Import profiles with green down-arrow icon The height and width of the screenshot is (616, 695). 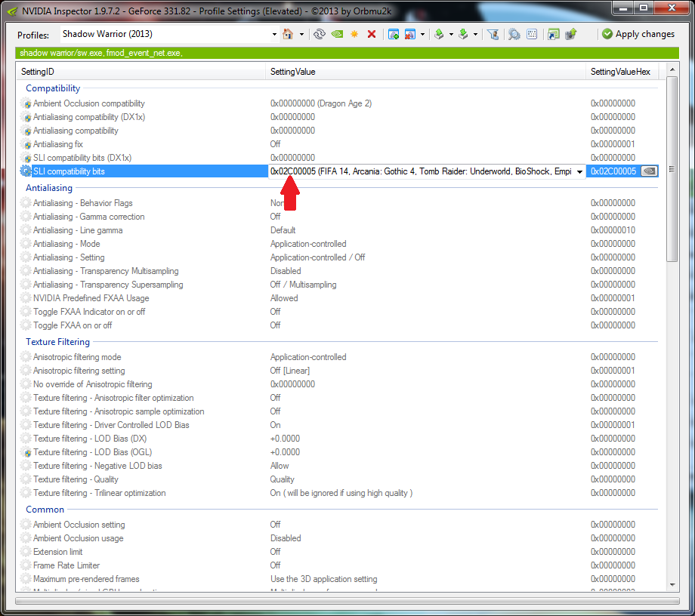[463, 34]
